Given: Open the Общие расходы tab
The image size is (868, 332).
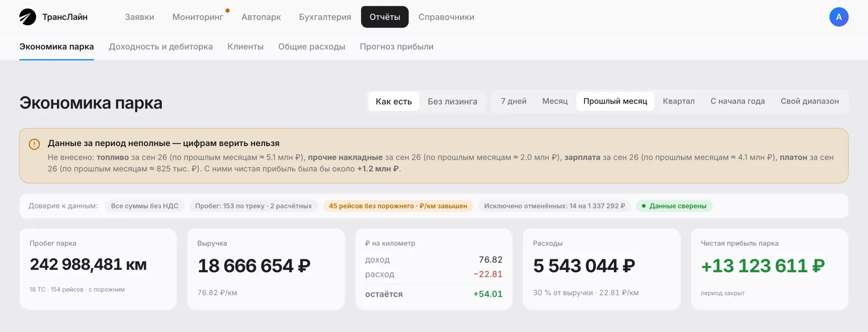Looking at the screenshot, I should (311, 47).
